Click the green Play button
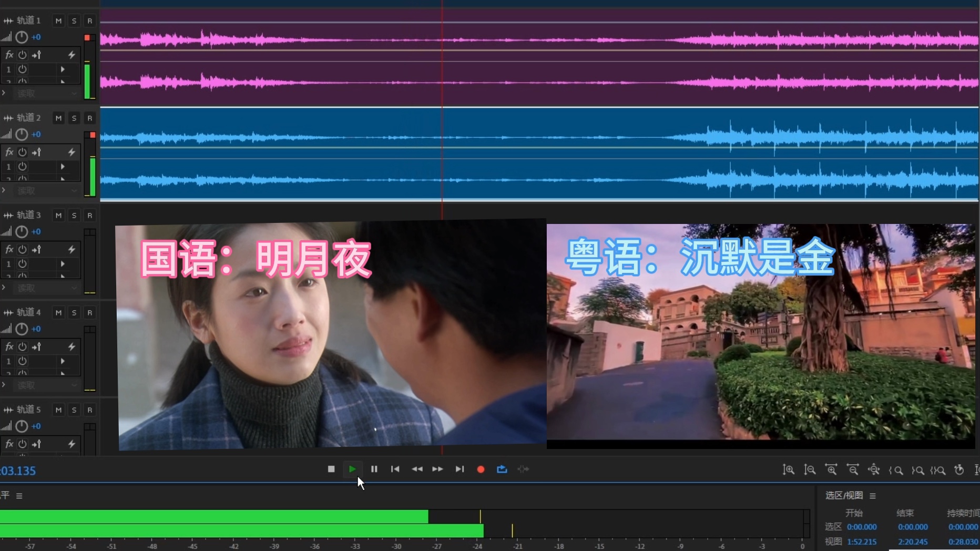This screenshot has width=980, height=551. [x=352, y=469]
